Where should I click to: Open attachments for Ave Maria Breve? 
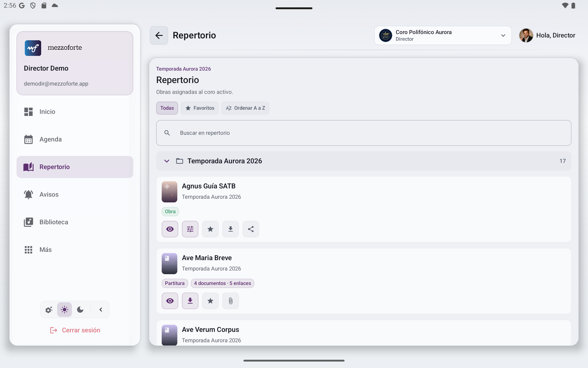pos(231,301)
